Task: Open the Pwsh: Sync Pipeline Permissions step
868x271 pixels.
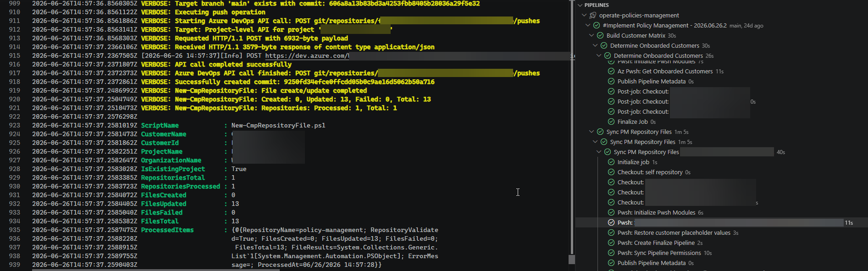Action: pyautogui.click(x=659, y=253)
